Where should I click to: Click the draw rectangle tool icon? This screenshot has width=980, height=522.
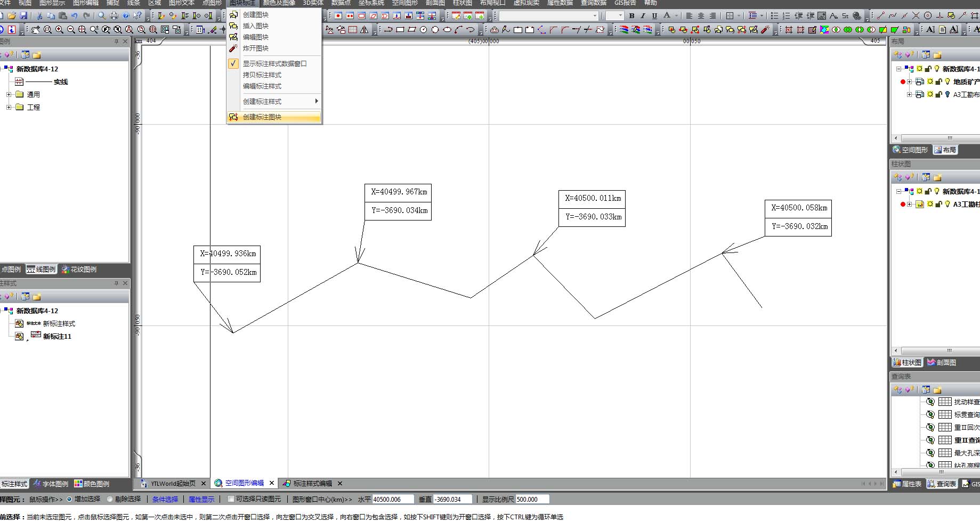[400, 30]
